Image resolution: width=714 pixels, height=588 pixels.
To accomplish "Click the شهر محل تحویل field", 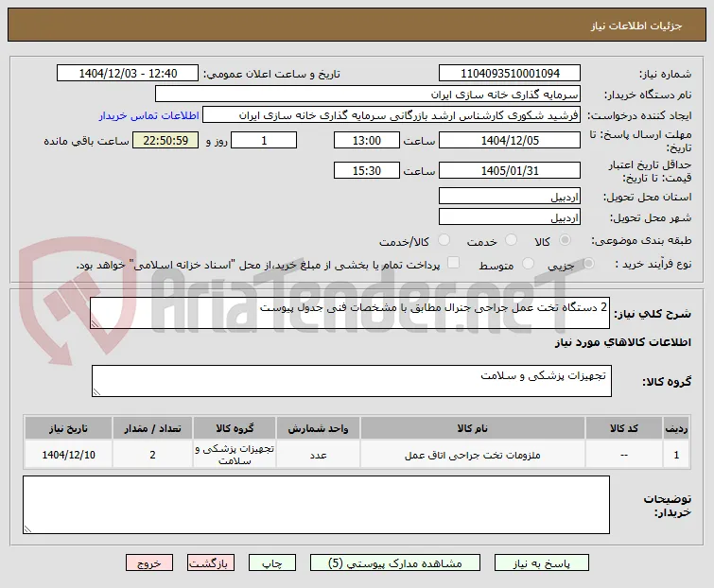I will pyautogui.click(x=510, y=217).
